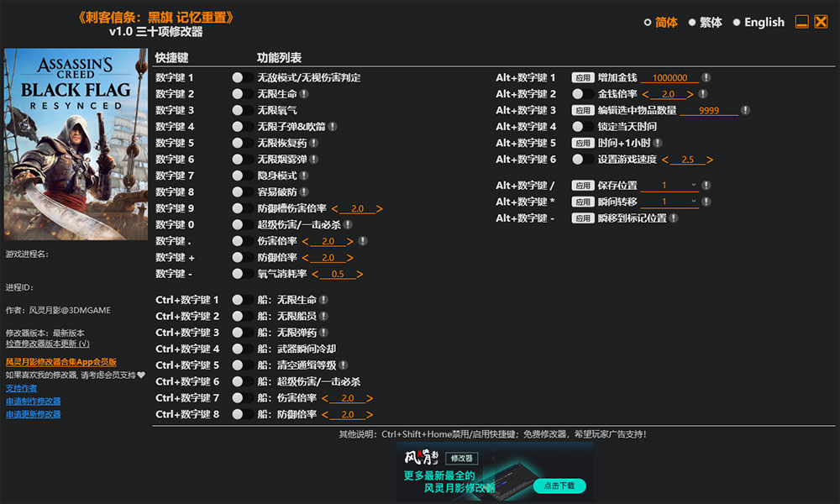
Task: Click info icon beside 时间+1小时
Action: point(658,143)
